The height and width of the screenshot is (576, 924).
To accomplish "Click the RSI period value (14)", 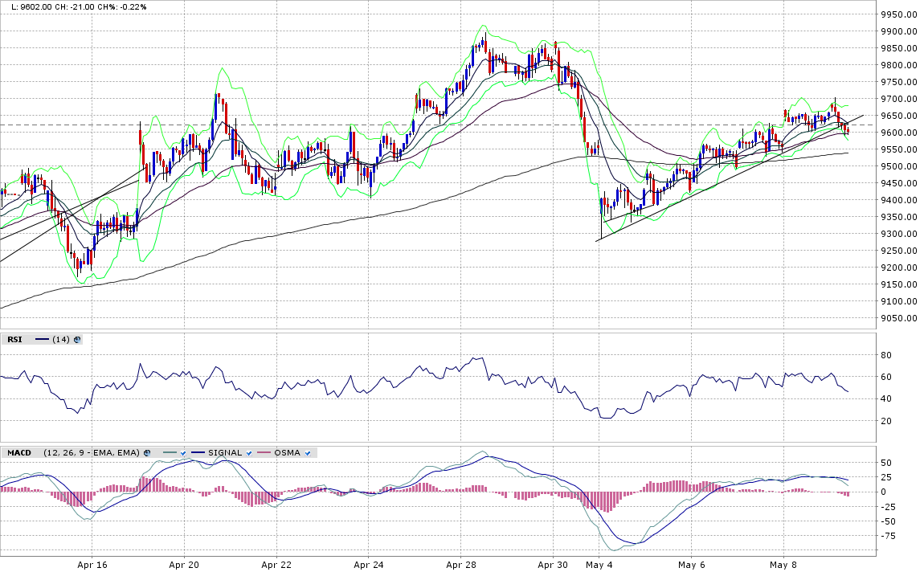I will coord(60,340).
